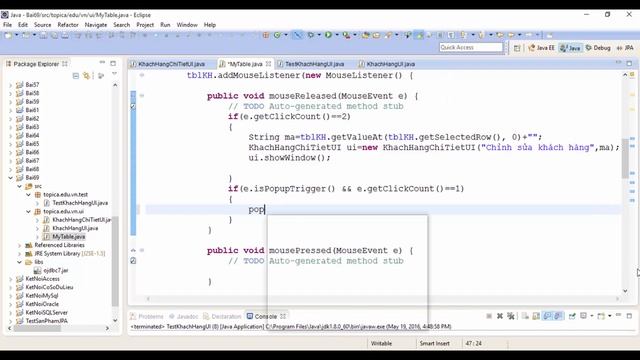
Task: Click task marker beside mousePressed TODO
Action: click(x=133, y=260)
